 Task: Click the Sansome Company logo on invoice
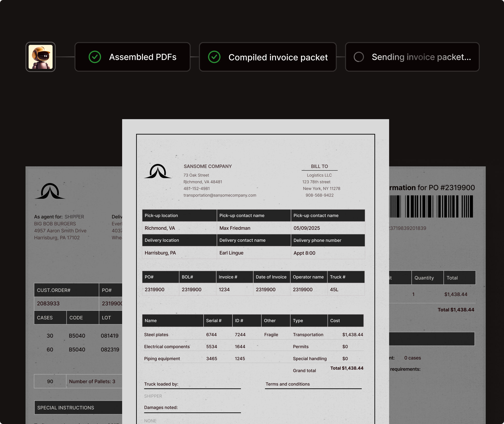[x=158, y=171]
